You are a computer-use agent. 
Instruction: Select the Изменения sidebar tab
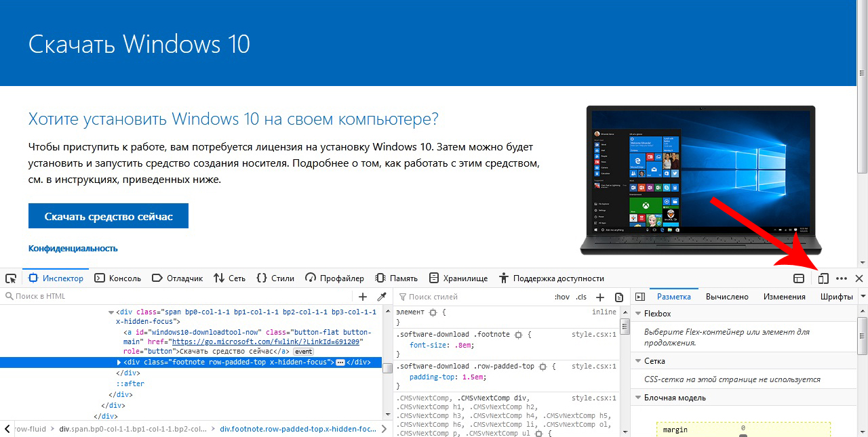(x=784, y=297)
